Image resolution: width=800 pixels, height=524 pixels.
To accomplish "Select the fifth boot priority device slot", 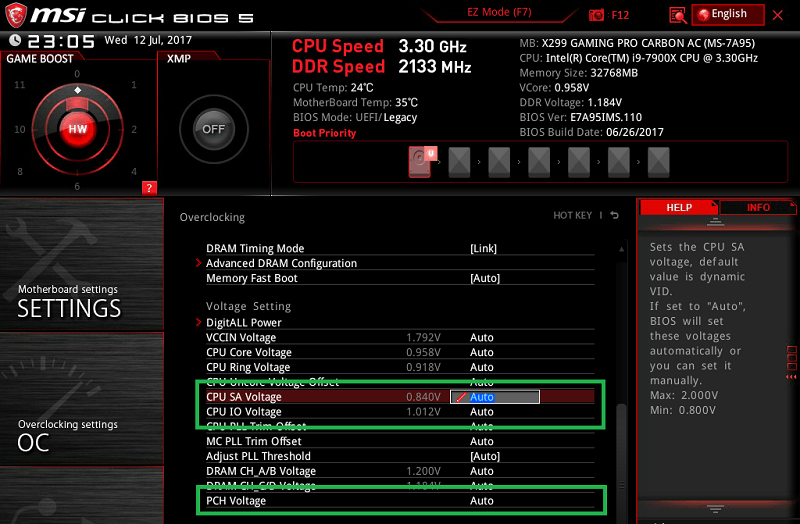I will point(579,162).
